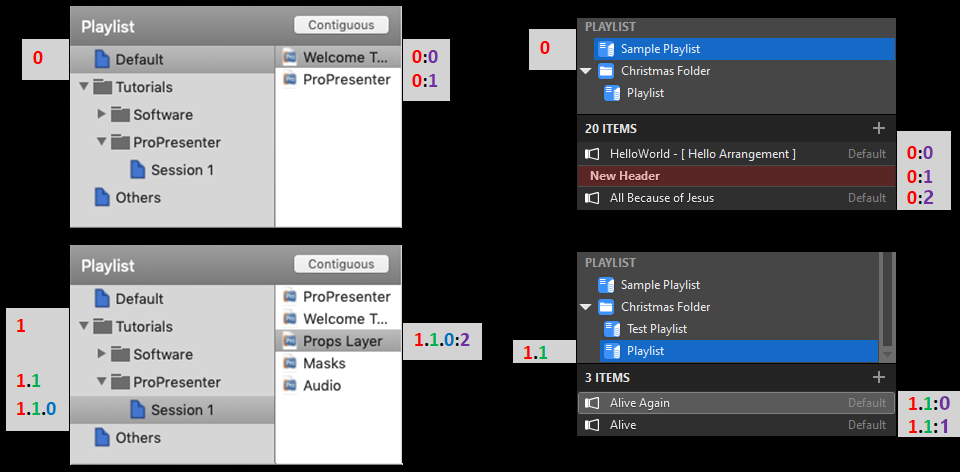Viewport: 960px width, 472px height.
Task: Click the scrollbar down arrow beside Playlist
Action: pyautogui.click(x=887, y=354)
